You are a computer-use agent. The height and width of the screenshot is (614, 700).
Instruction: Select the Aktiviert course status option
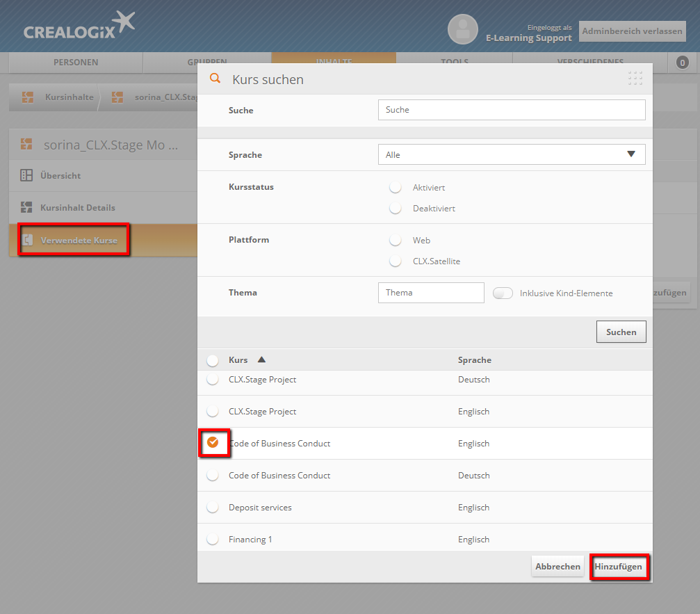pyautogui.click(x=396, y=188)
